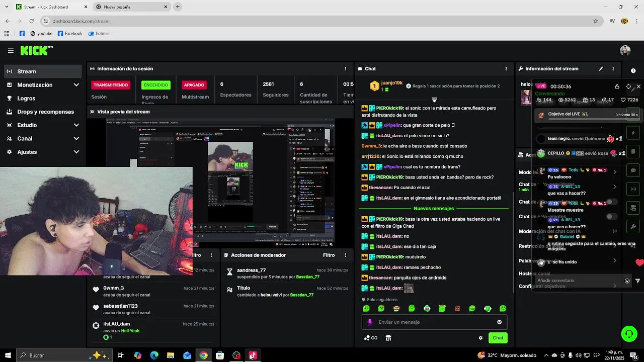Open the Chat de solo-seguidores chevron

click(x=614, y=187)
